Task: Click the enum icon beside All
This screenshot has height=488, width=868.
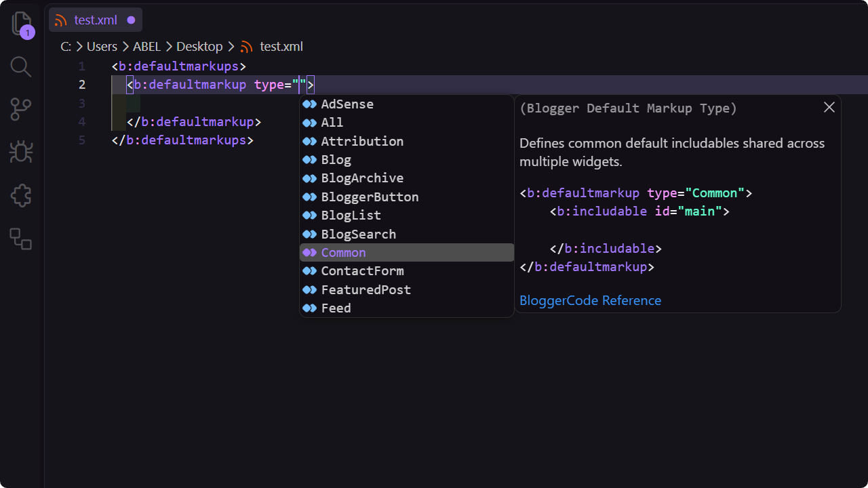Action: 310,123
